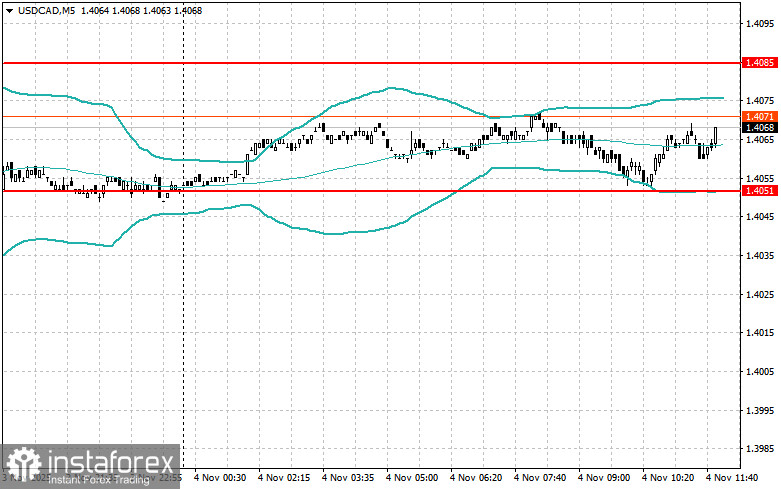The width and height of the screenshot is (781, 489).
Task: Select the 1.4025 price axis value
Action: tap(760, 294)
